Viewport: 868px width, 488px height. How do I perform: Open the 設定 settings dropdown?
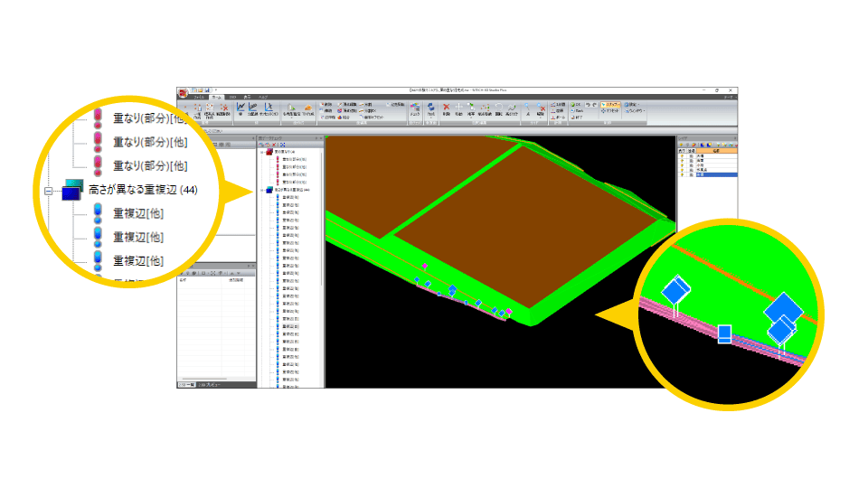(632, 105)
